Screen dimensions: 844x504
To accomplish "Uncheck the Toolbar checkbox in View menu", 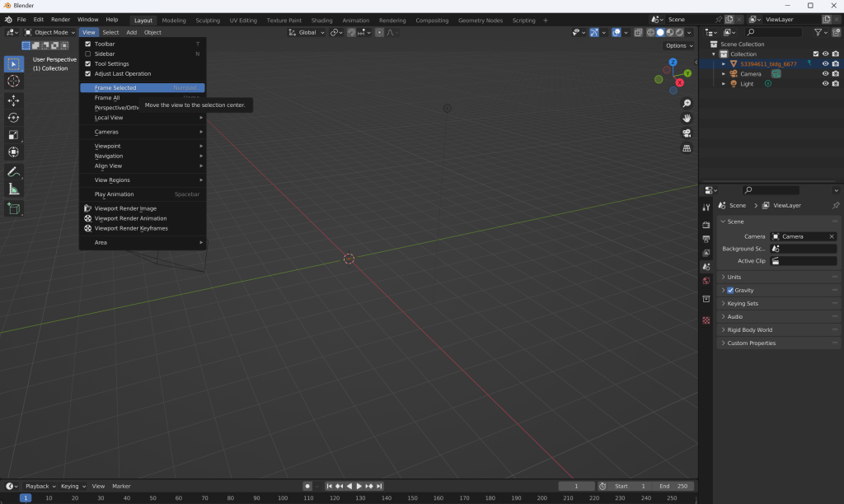I will pyautogui.click(x=88, y=44).
